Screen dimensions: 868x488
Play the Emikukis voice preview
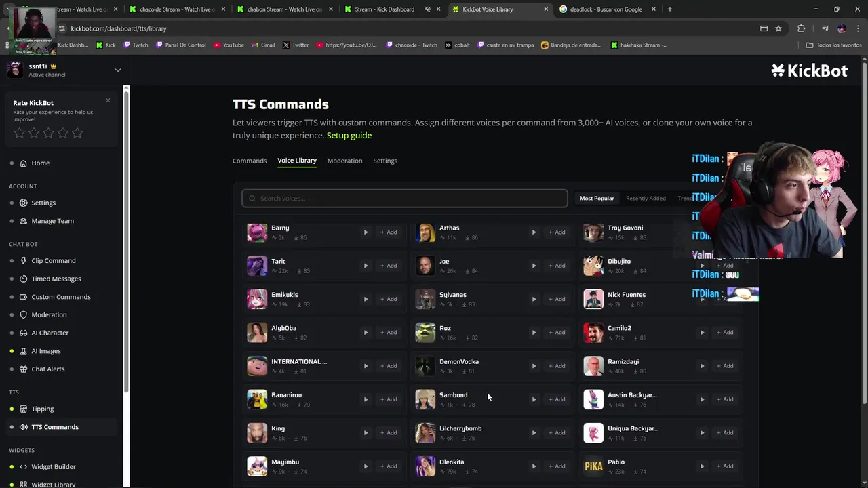pyautogui.click(x=366, y=299)
